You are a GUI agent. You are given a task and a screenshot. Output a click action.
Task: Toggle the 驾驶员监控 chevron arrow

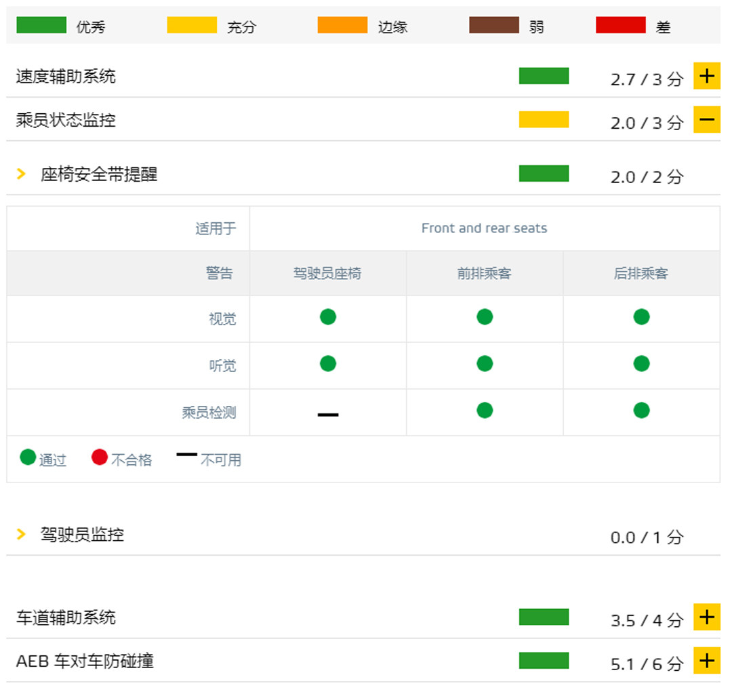pyautogui.click(x=21, y=535)
